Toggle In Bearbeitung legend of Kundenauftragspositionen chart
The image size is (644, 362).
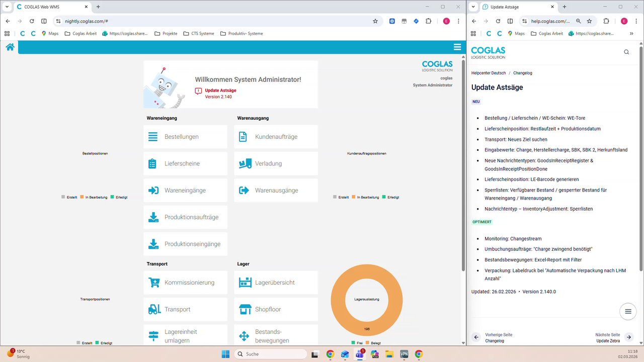coord(365,197)
